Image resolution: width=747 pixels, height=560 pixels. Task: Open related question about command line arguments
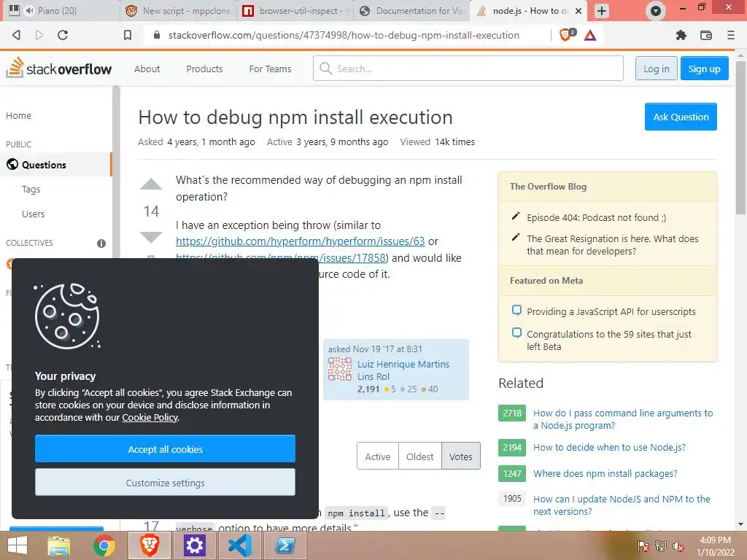click(623, 419)
